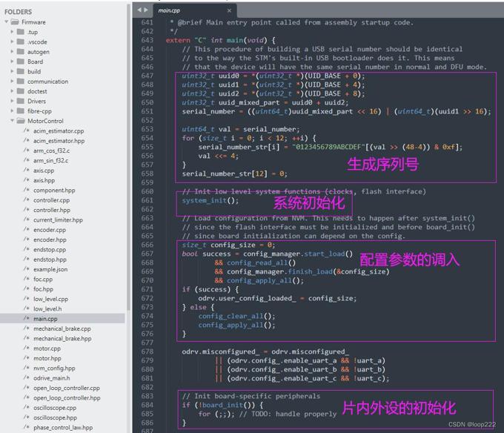Expand the autogen folder

12,52
